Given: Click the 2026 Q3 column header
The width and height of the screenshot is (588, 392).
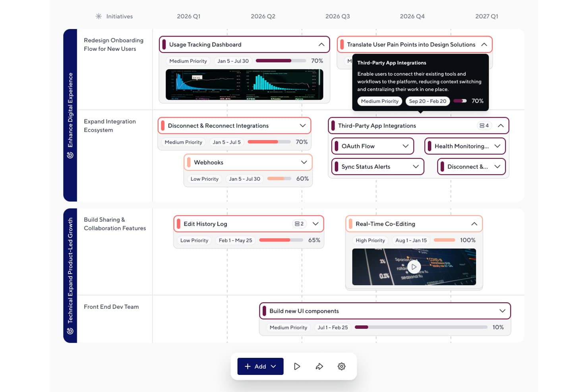Looking at the screenshot, I should pyautogui.click(x=338, y=16).
